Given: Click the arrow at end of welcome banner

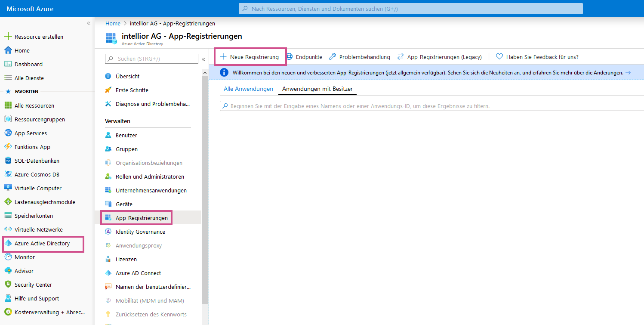Looking at the screenshot, I should point(628,73).
